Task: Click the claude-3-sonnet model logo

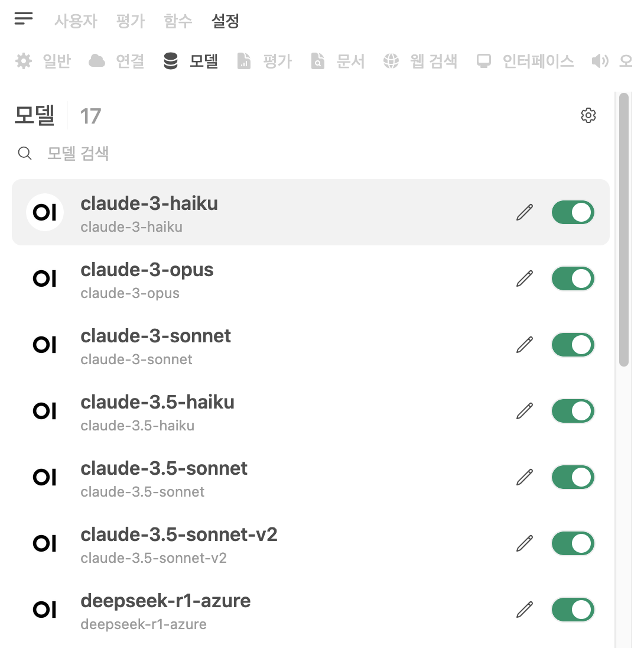Action: (x=45, y=345)
